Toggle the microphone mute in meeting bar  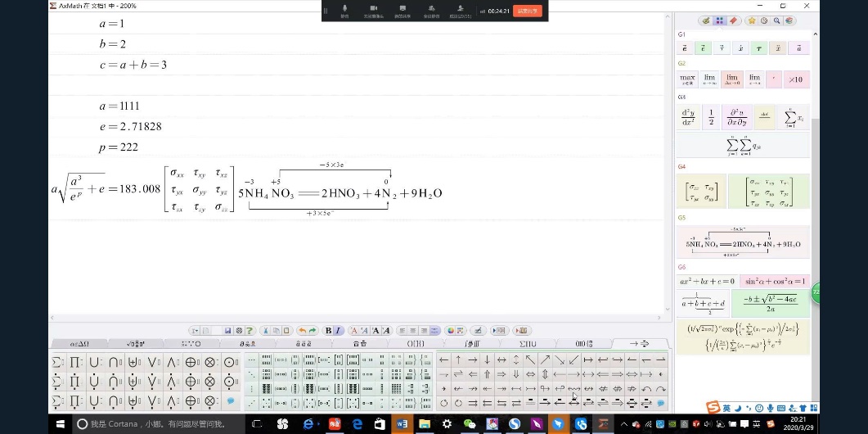coord(344,10)
